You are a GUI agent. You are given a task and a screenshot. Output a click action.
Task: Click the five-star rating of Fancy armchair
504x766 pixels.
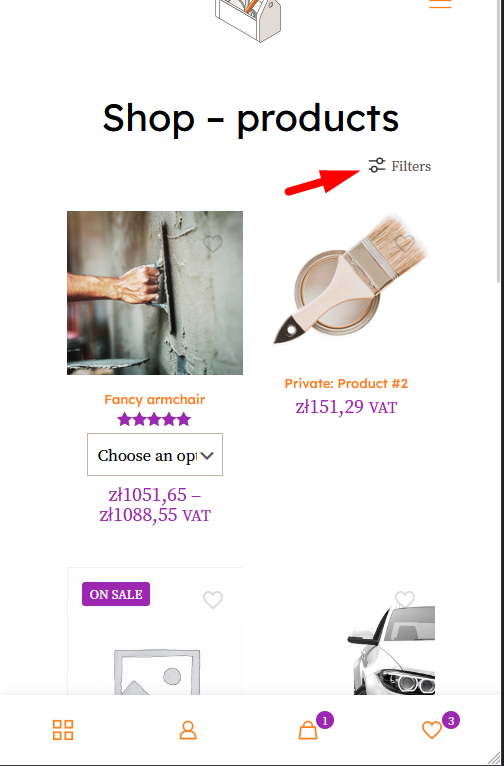coord(154,419)
